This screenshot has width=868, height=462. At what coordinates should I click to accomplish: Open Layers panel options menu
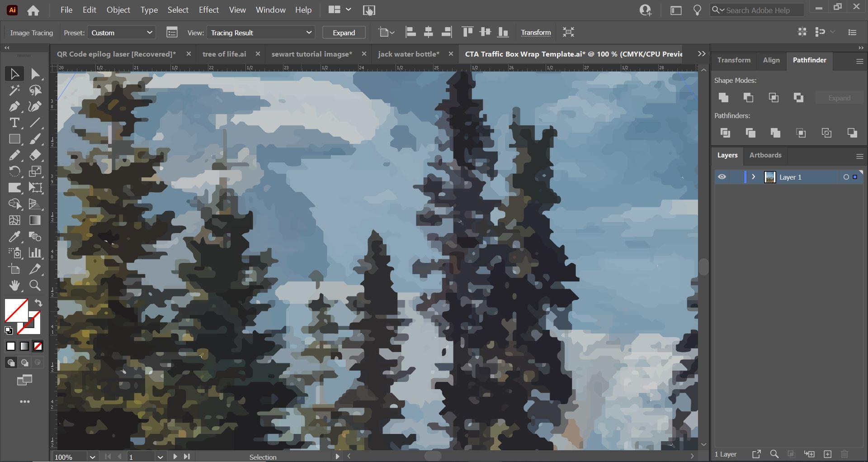[860, 156]
